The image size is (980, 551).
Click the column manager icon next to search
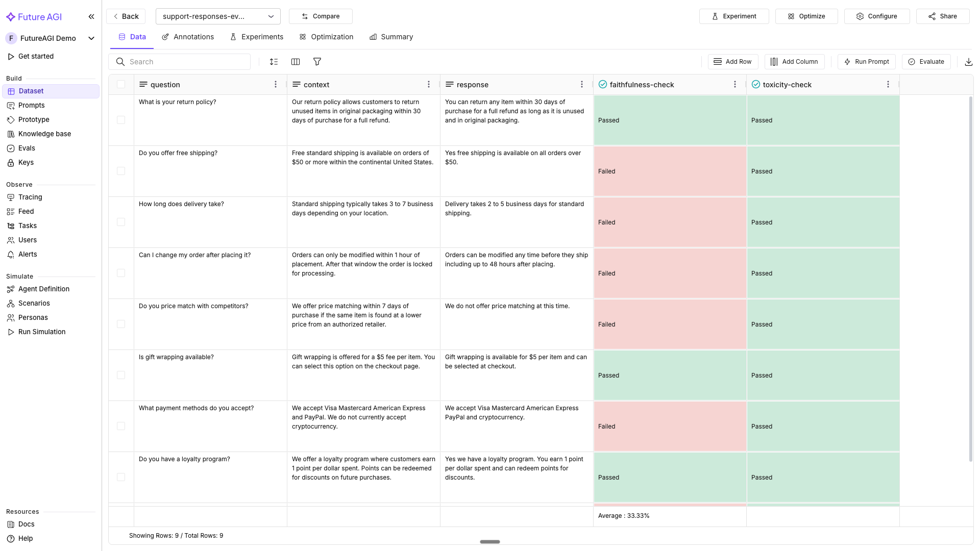[296, 61]
